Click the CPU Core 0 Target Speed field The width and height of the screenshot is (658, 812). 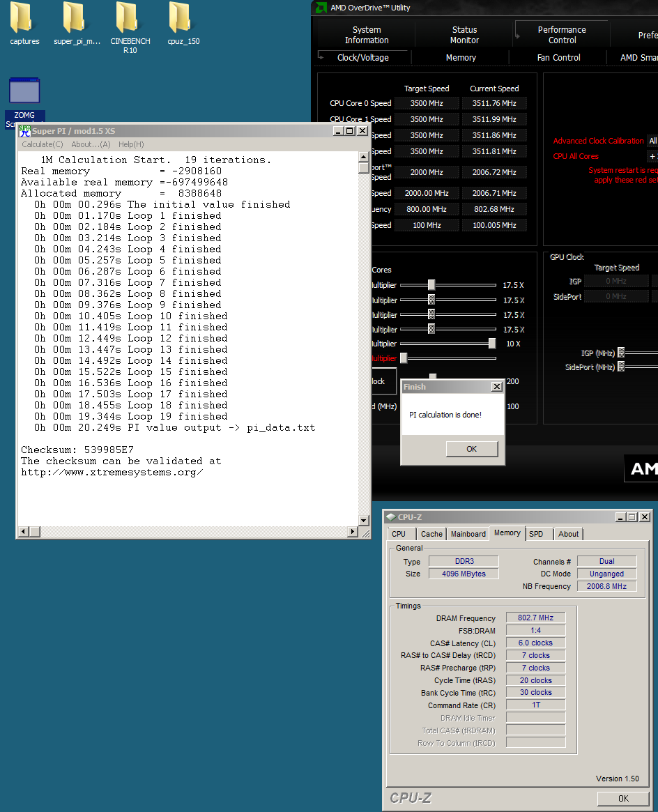[427, 103]
